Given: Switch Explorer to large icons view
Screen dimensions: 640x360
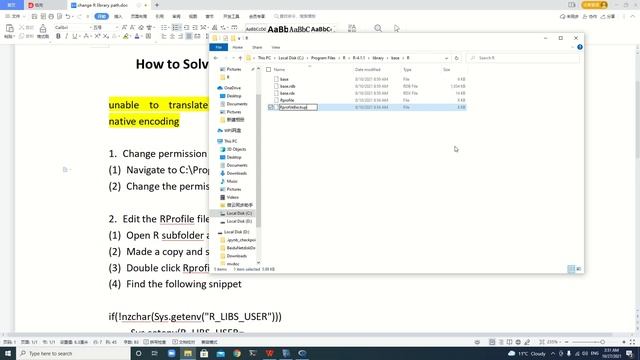Looking at the screenshot, I should 578,269.
